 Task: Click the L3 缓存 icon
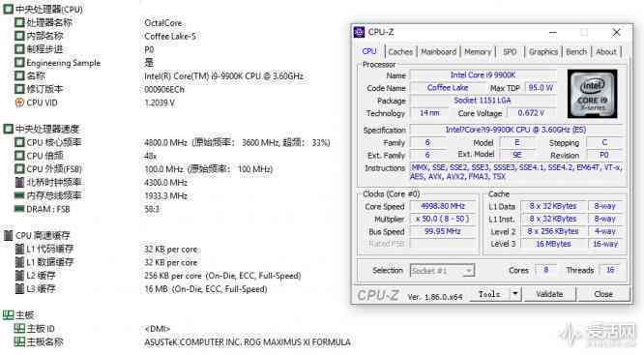tap(19, 288)
